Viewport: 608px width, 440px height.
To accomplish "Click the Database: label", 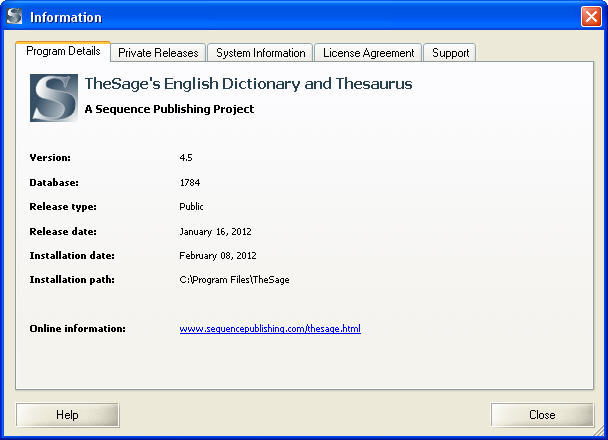I will point(54,183).
